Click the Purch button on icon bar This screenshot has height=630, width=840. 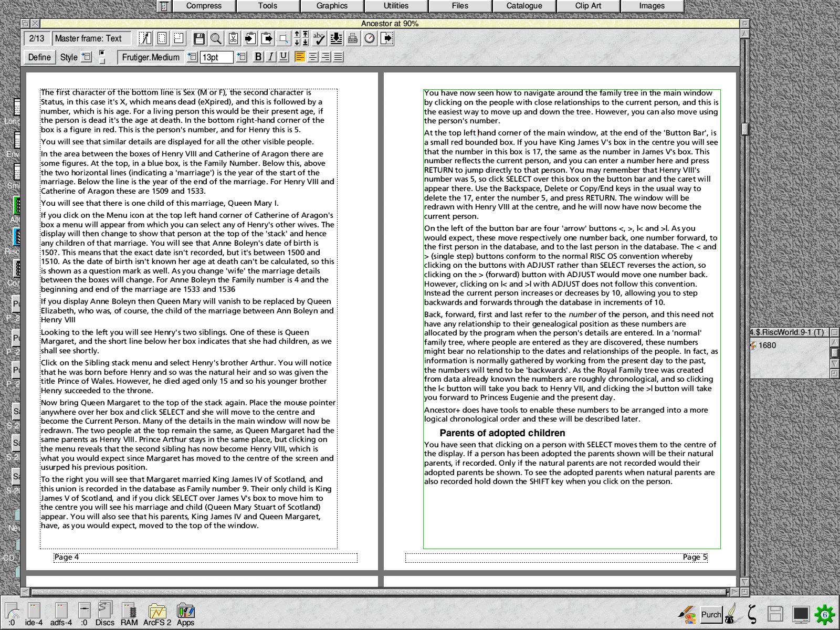coord(711,614)
